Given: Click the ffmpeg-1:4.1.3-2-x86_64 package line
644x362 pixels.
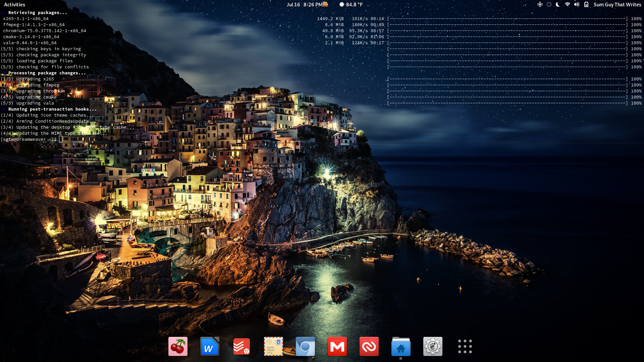Looking at the screenshot, I should 34,25.
